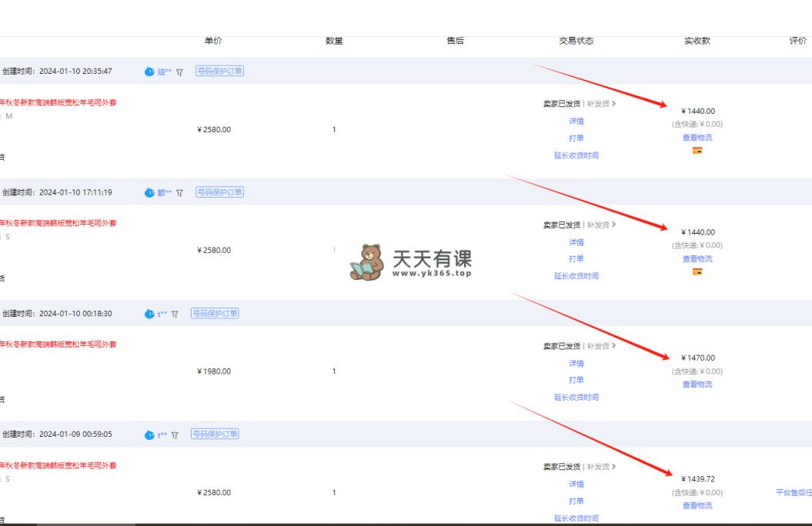The height and width of the screenshot is (526, 812).
Task: Click the flag icon on 00:18:30 order
Action: [x=175, y=314]
